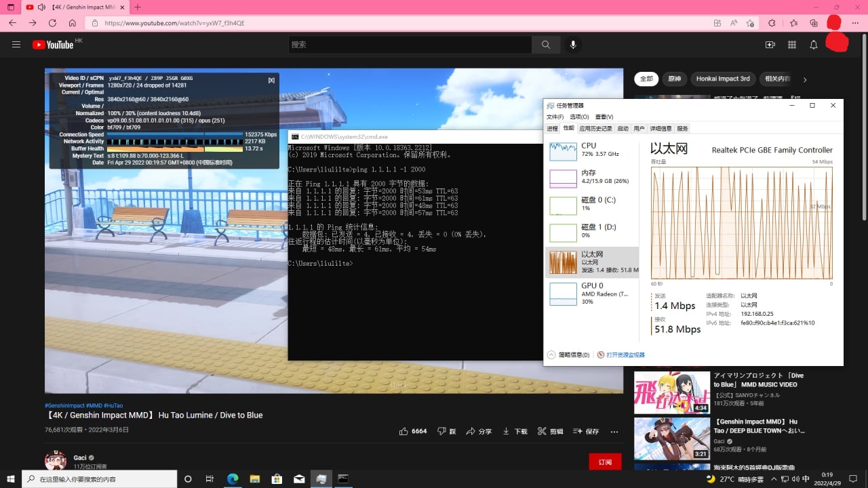Click the browser address bar URL

[175, 23]
